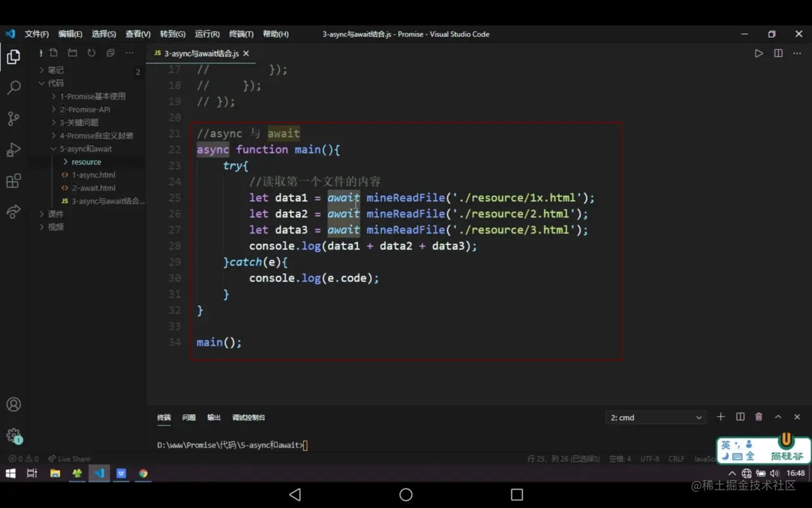This screenshot has width=812, height=508.
Task: Run the code with play icon
Action: click(759, 53)
